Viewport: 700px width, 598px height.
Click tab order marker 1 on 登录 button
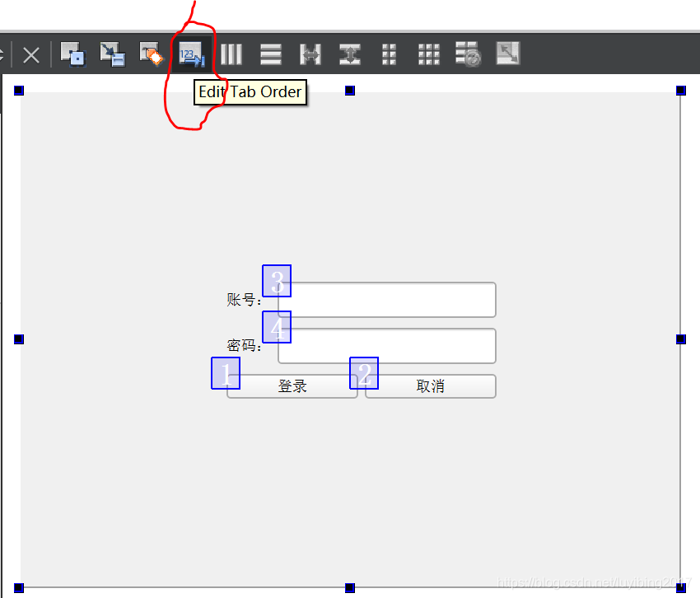(226, 373)
